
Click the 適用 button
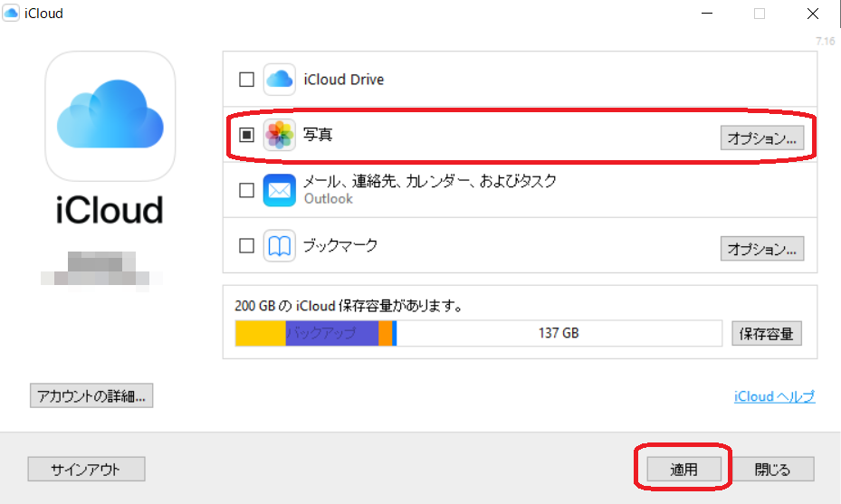pyautogui.click(x=683, y=469)
